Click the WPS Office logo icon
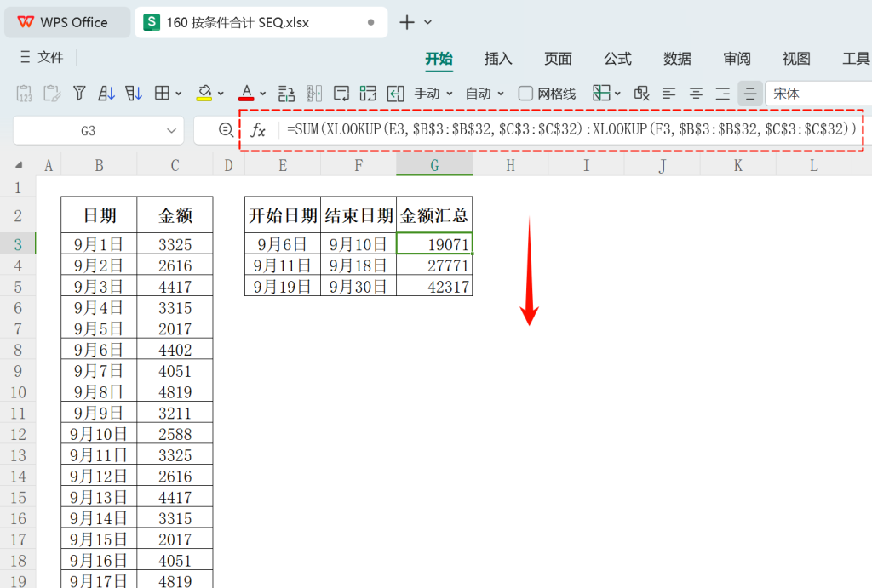 pyautogui.click(x=26, y=22)
